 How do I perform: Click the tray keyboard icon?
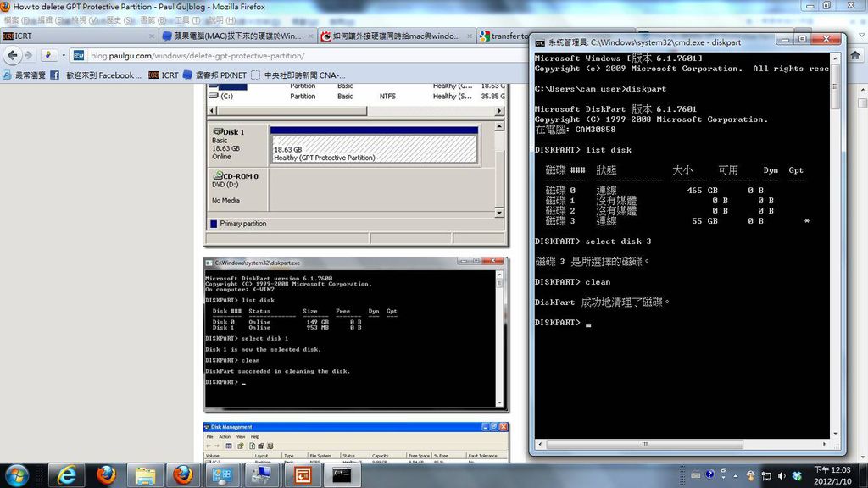point(696,475)
